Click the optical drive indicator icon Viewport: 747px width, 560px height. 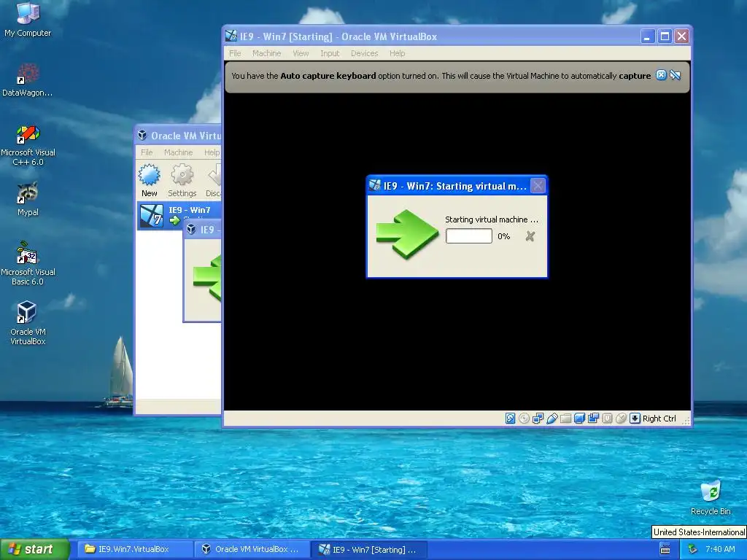(x=524, y=419)
